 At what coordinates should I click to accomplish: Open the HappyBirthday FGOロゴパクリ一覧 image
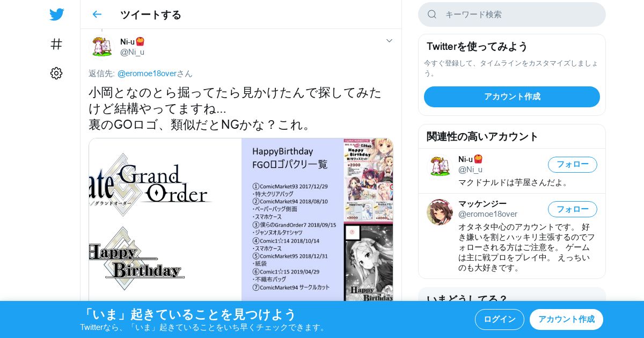tap(318, 219)
